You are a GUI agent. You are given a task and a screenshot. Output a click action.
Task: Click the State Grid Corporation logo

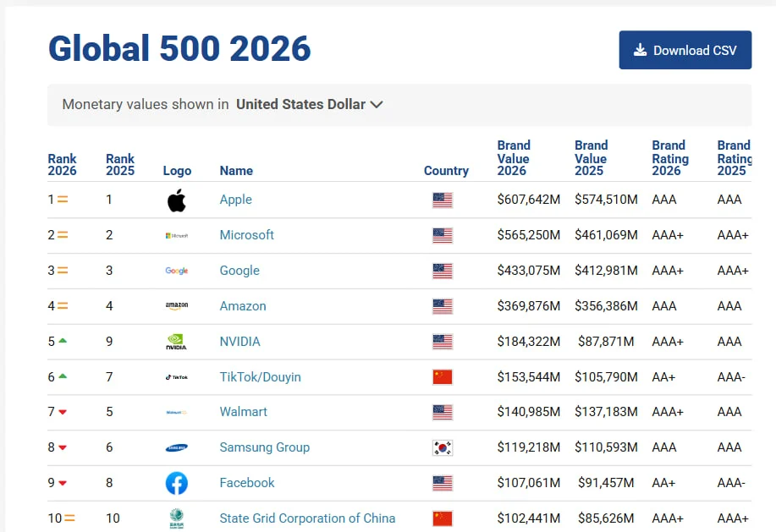[176, 518]
